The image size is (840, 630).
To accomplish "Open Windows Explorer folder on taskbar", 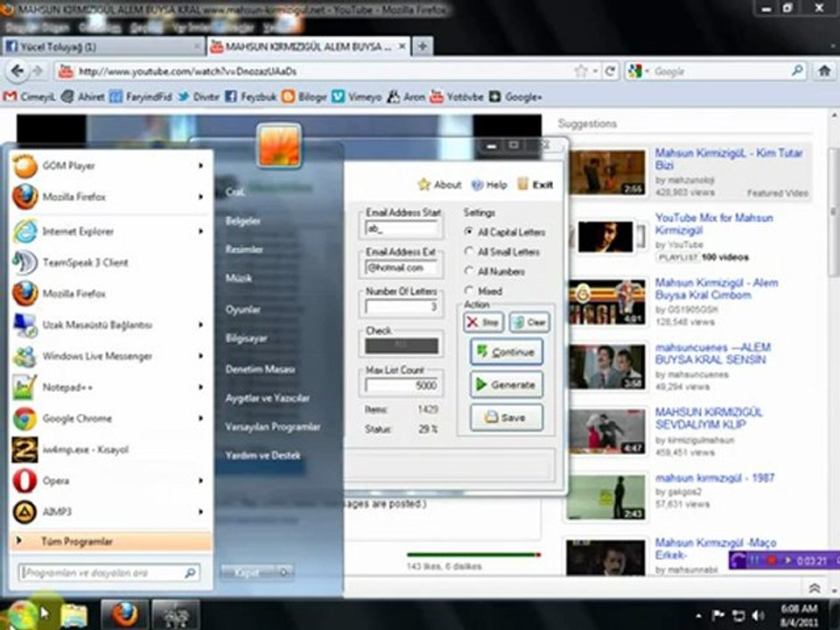I will [x=73, y=615].
